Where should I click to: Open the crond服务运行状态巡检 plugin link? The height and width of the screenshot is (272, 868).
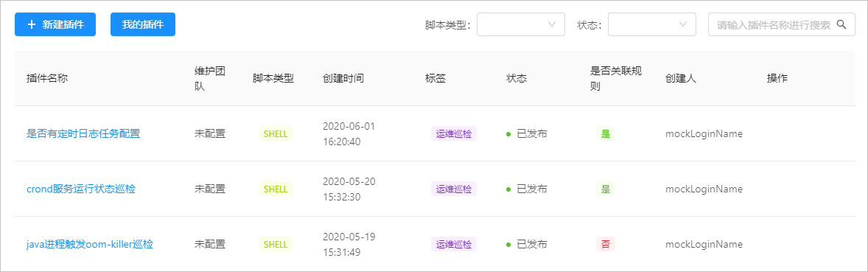point(81,189)
